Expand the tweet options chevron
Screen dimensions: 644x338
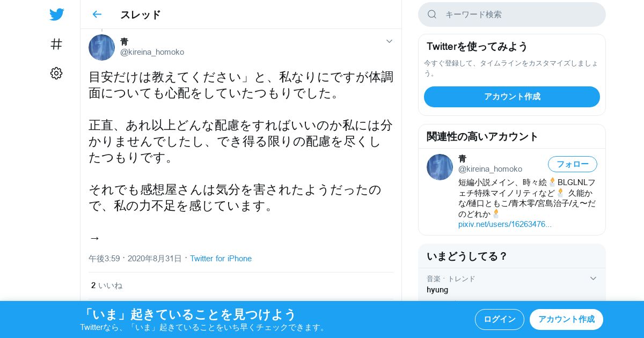tap(389, 41)
